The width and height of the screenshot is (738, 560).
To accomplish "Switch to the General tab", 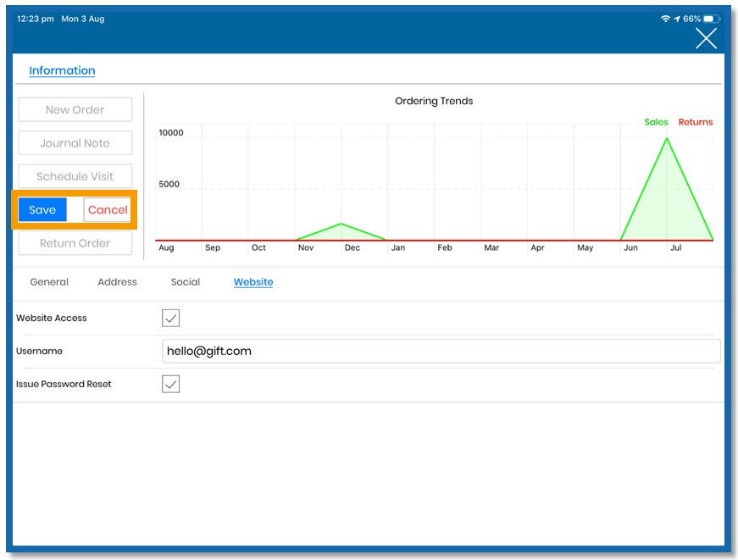I will (x=49, y=282).
